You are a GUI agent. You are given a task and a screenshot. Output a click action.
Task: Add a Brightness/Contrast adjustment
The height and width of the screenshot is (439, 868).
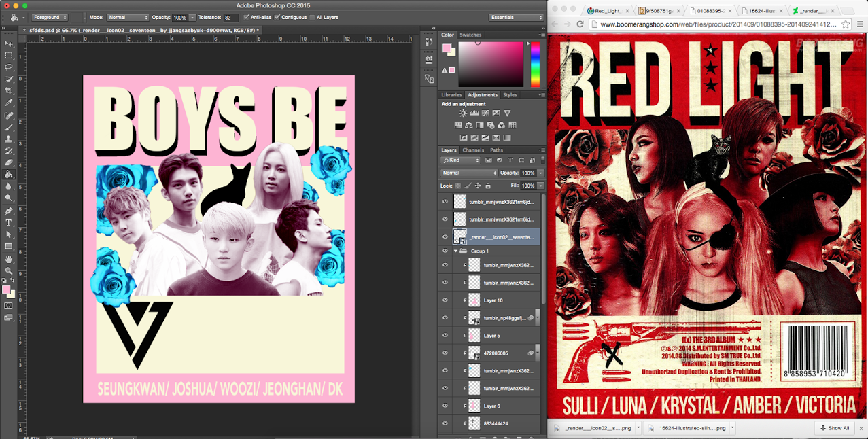coord(464,113)
